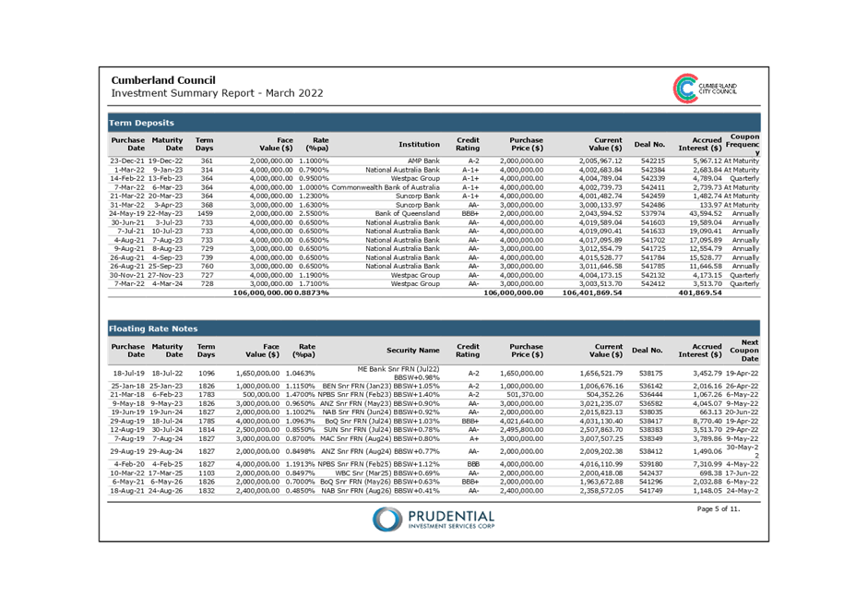Click deal number 542384
Viewport: 868px width, 609px height.
coord(653,170)
